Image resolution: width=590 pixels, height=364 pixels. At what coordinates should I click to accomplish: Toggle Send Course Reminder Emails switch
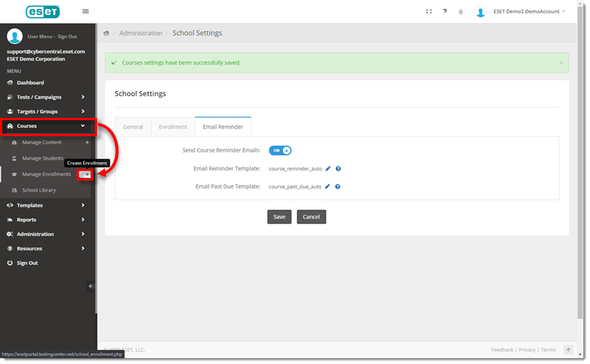pyautogui.click(x=280, y=151)
